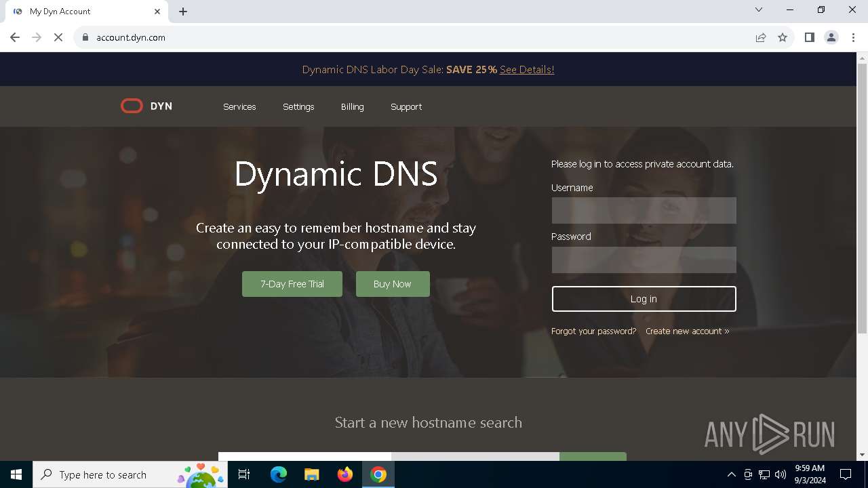Open the Billing menu
Screen dimensions: 868x488
coord(352,106)
